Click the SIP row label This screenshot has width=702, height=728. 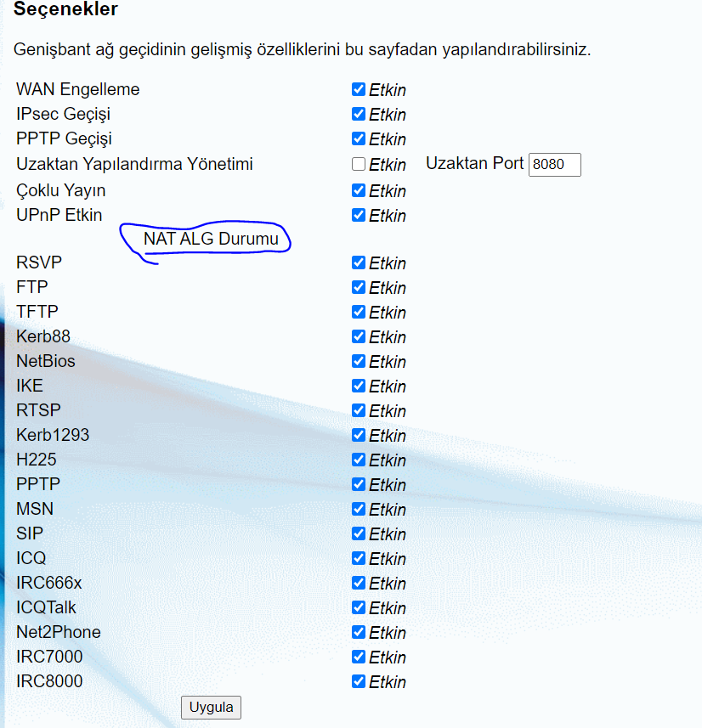pyautogui.click(x=29, y=533)
